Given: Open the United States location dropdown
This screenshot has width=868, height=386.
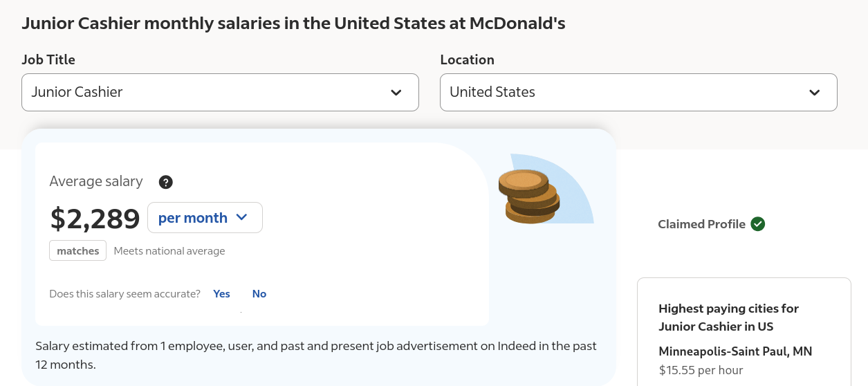Looking at the screenshot, I should point(638,92).
